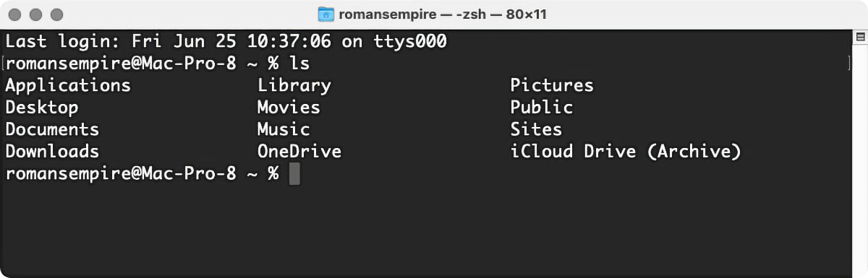This screenshot has height=278, width=868.
Task: Click the 'Public' entry in listing
Action: [542, 108]
